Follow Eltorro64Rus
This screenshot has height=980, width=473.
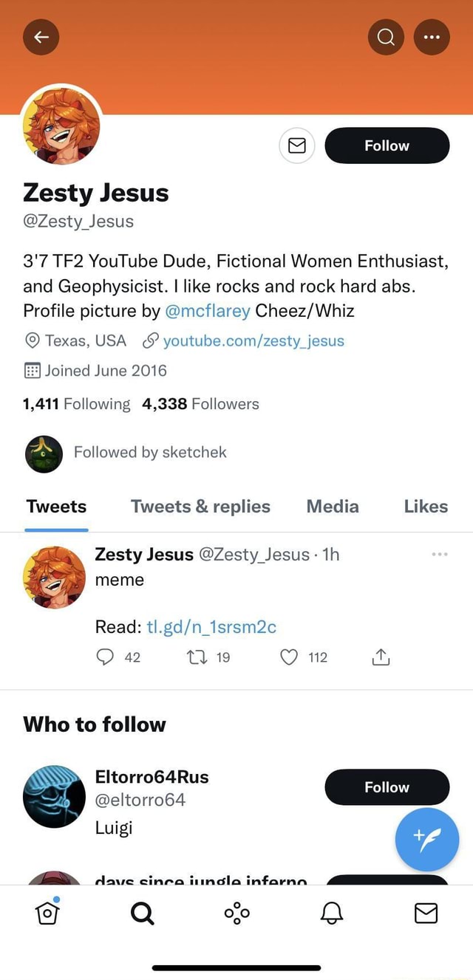coord(387,787)
